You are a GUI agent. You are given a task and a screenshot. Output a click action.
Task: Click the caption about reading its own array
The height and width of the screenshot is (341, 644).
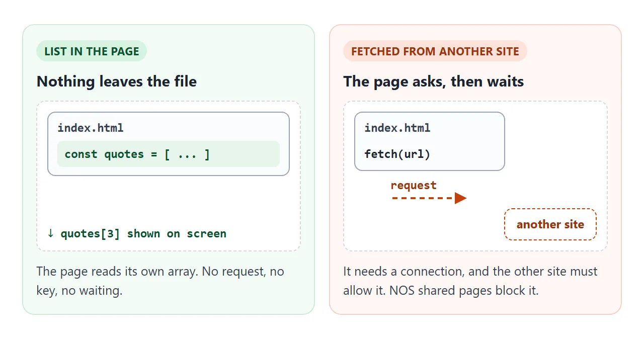(160, 281)
